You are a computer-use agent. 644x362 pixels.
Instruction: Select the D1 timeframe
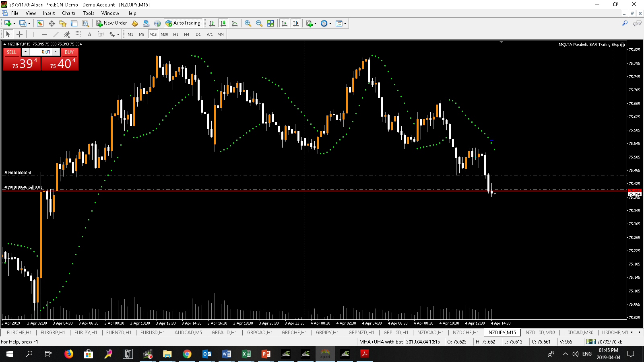click(x=198, y=34)
